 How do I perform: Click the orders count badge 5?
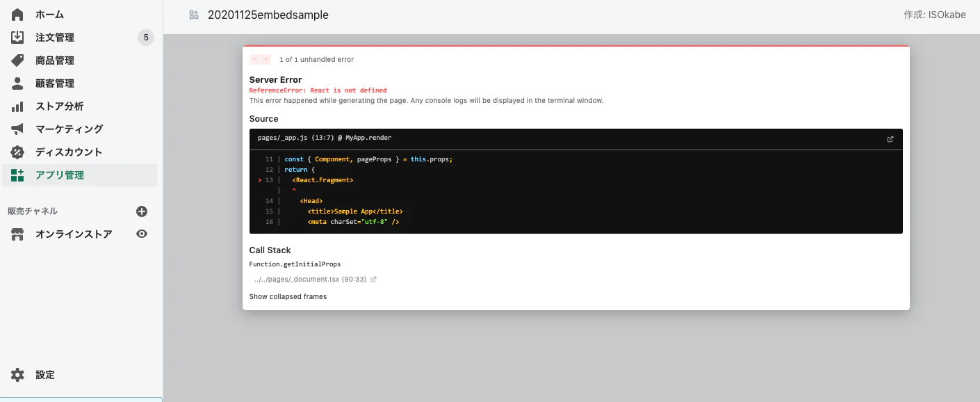click(x=146, y=38)
